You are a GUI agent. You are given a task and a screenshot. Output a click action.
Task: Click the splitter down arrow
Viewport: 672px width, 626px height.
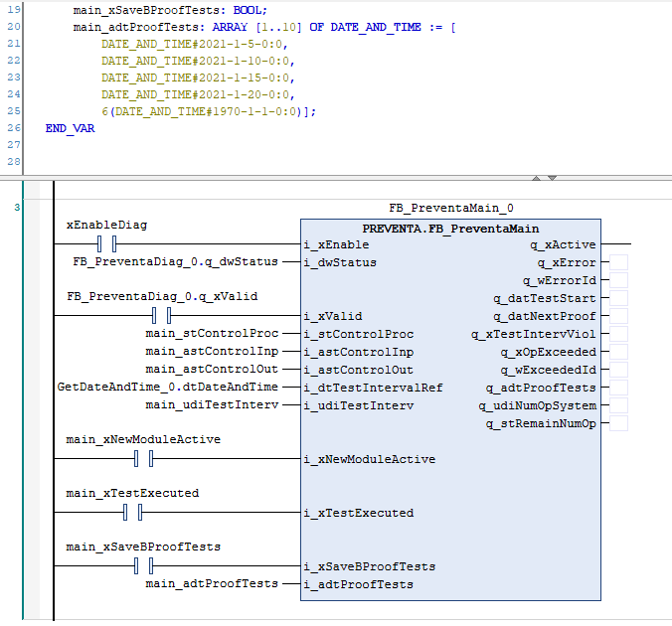point(552,178)
